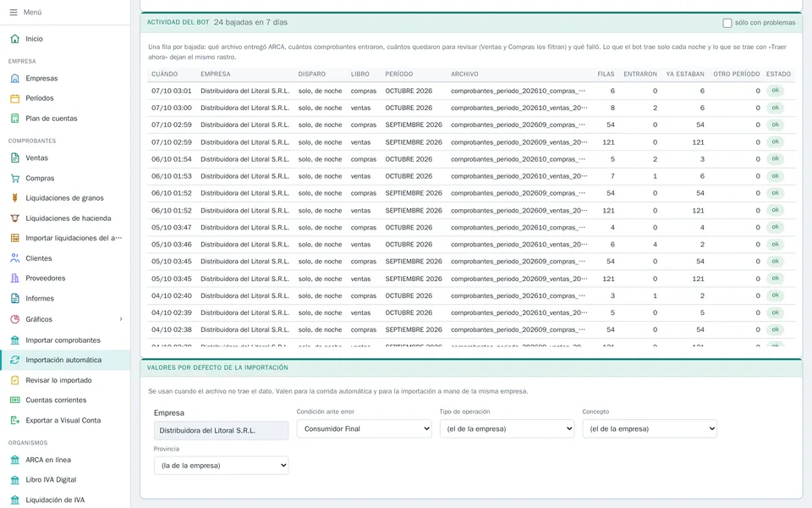812x508 pixels.
Task: Click the Plan de cuentas icon
Action: pyautogui.click(x=15, y=119)
